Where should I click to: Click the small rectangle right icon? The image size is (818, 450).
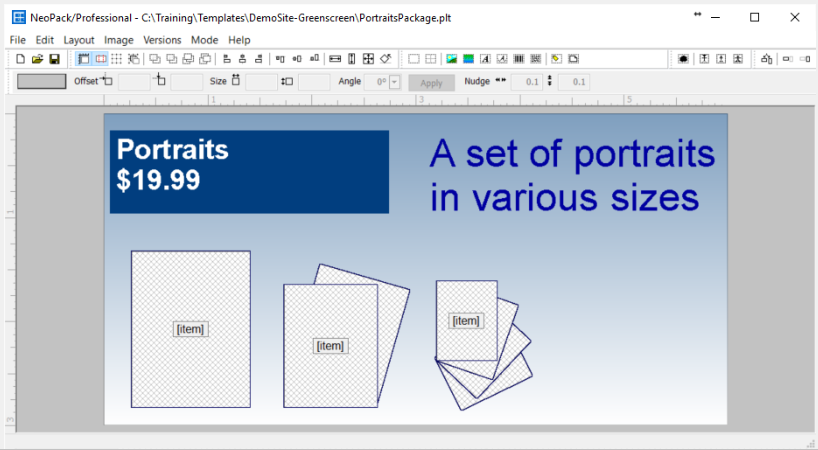coord(805,59)
